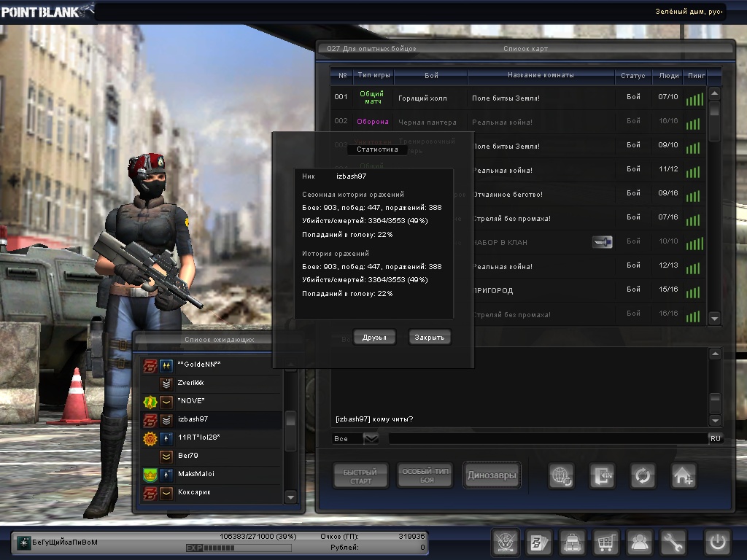Click the clan emblem next to **GoldeNN**

pos(150,365)
